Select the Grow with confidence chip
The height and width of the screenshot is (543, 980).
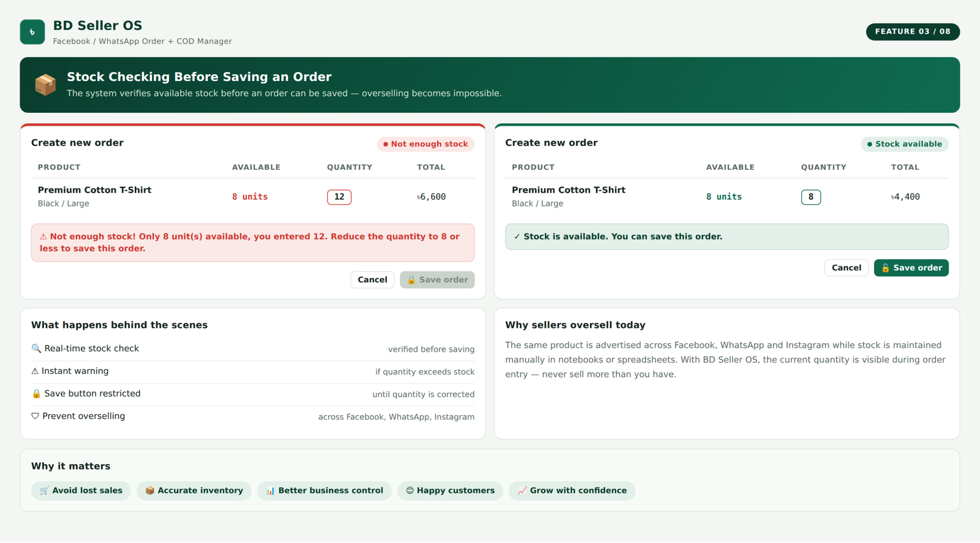coord(572,490)
